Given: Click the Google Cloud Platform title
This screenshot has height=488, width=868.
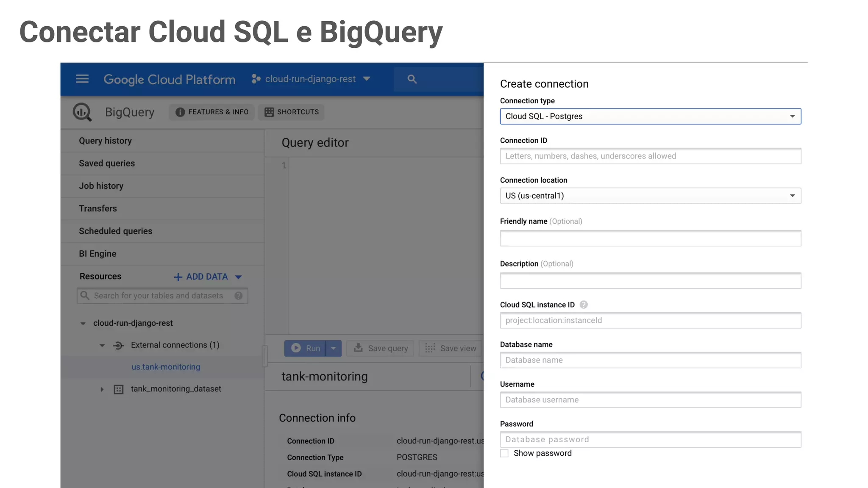Looking at the screenshot, I should [x=170, y=79].
